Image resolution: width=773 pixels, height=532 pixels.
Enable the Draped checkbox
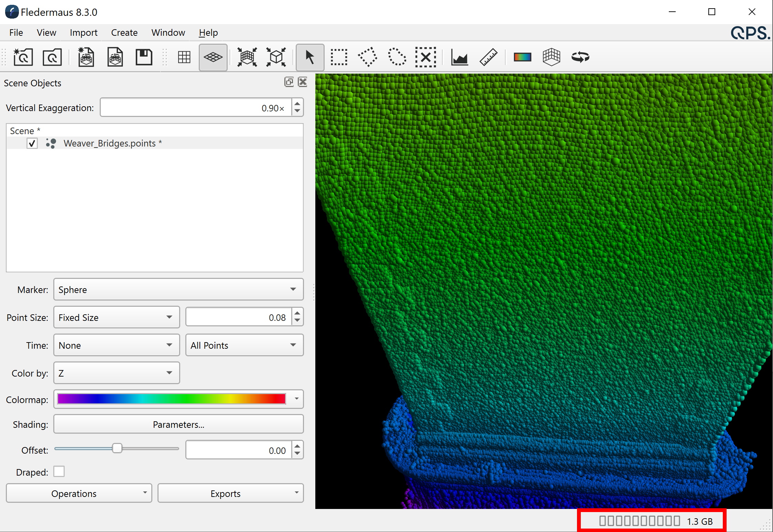59,471
